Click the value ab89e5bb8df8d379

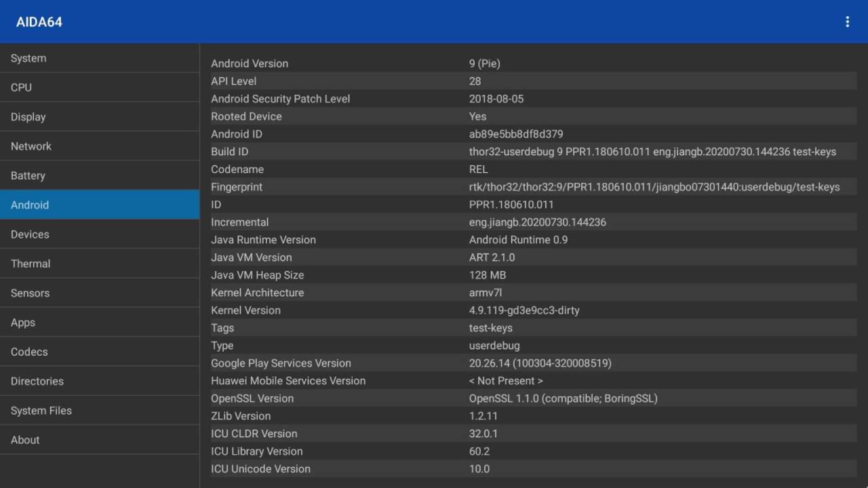pos(516,134)
